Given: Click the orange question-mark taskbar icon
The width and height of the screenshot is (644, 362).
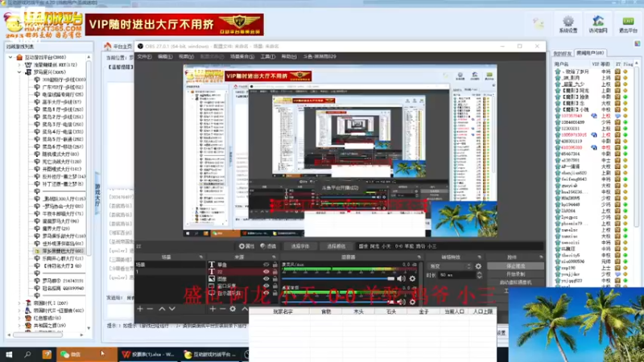Looking at the screenshot, I should pyautogui.click(x=47, y=354).
